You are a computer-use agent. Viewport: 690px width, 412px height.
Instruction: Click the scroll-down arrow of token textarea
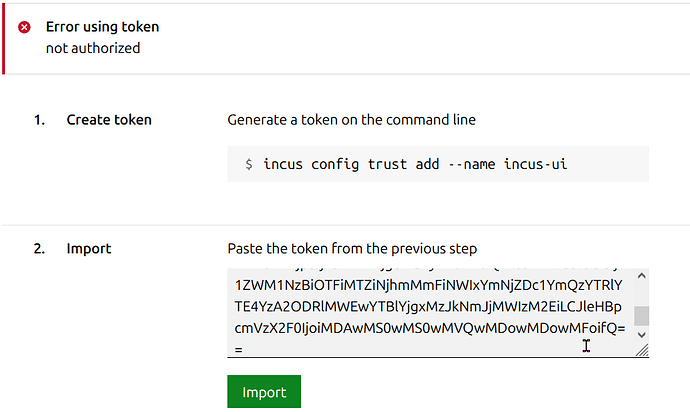coord(641,335)
